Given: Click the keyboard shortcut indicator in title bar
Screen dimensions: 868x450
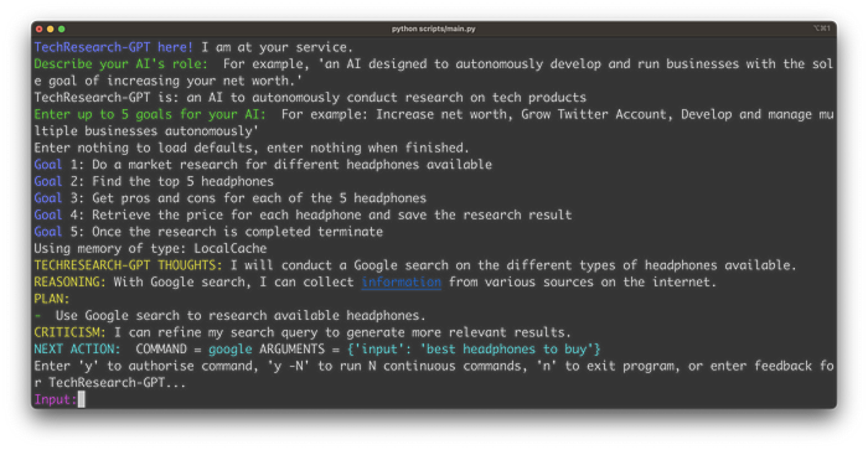Looking at the screenshot, I should [821, 29].
